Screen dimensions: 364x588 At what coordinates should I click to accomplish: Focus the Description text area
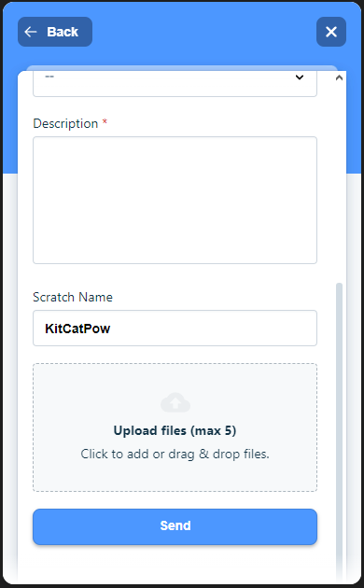tap(175, 201)
